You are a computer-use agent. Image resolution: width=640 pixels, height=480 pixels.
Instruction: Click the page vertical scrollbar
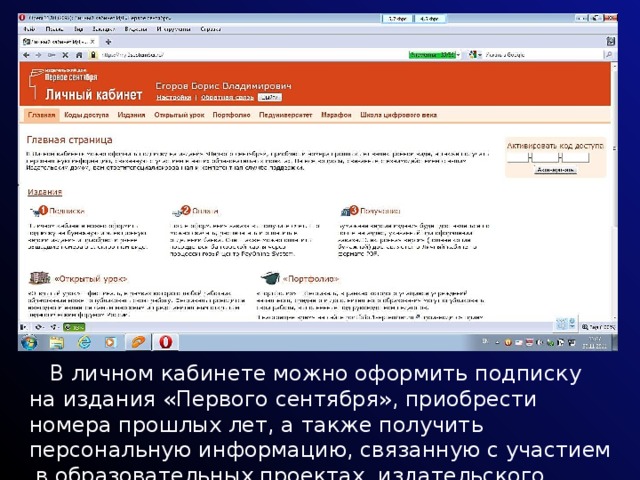pos(614,192)
